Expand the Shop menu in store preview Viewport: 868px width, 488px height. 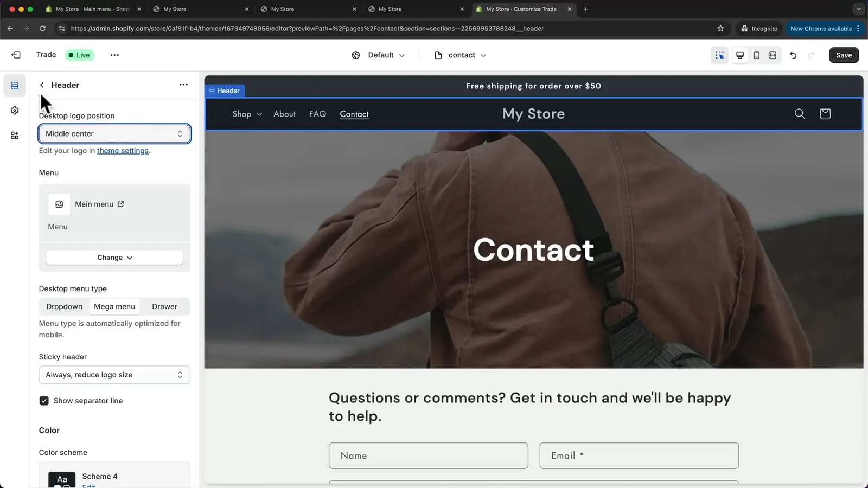point(247,114)
